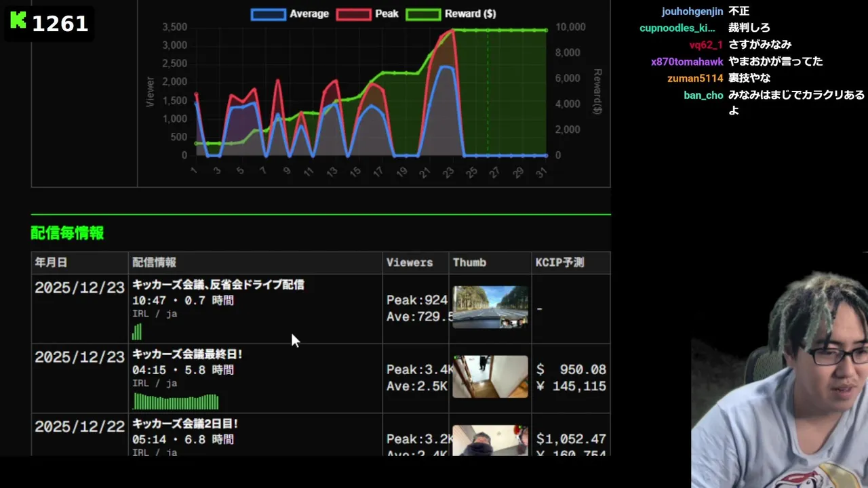Click chat username zuman5114

[x=695, y=79]
